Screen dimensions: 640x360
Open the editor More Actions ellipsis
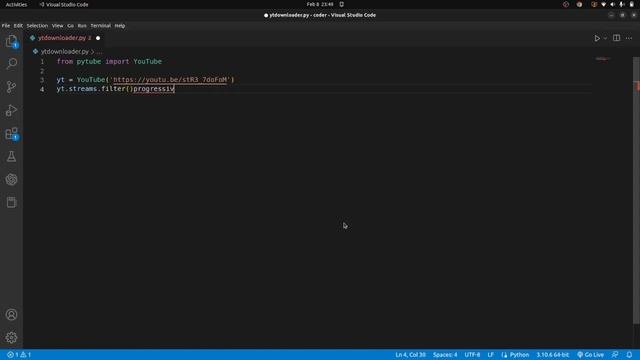tap(629, 38)
